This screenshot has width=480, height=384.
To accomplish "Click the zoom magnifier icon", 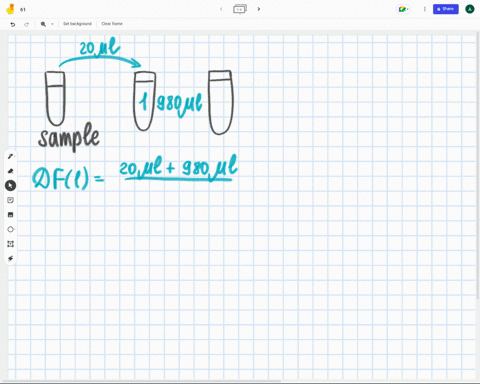I will (43, 24).
